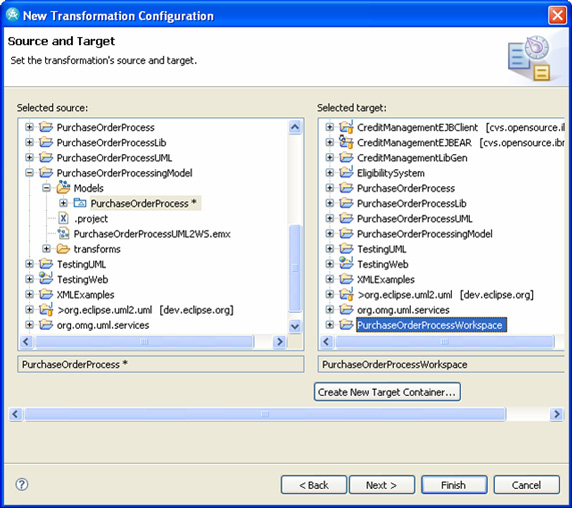The image size is (572, 508).
Task: Select org.omg.uml.services in the target tree
Action: point(403,310)
